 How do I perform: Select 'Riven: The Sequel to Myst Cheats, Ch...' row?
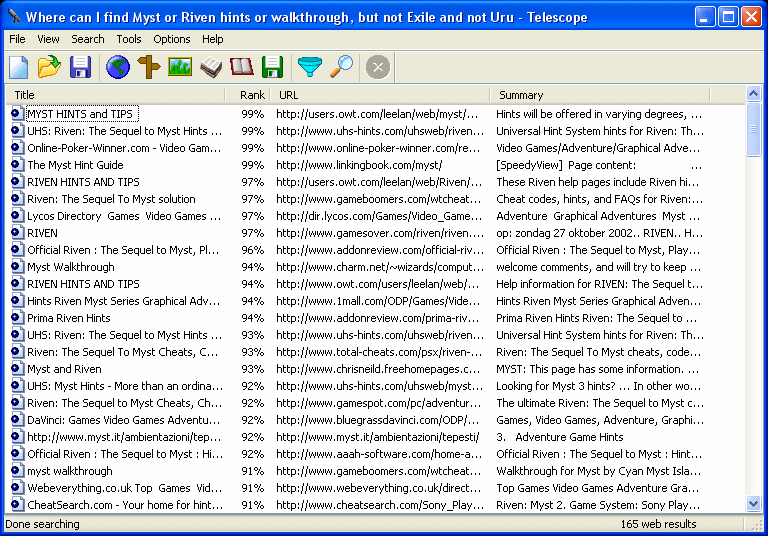point(124,403)
